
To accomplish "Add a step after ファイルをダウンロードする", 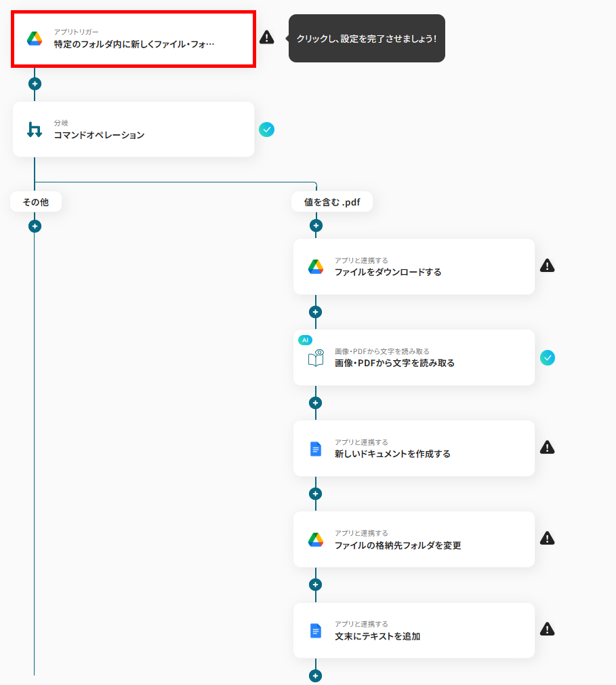I will click(316, 312).
